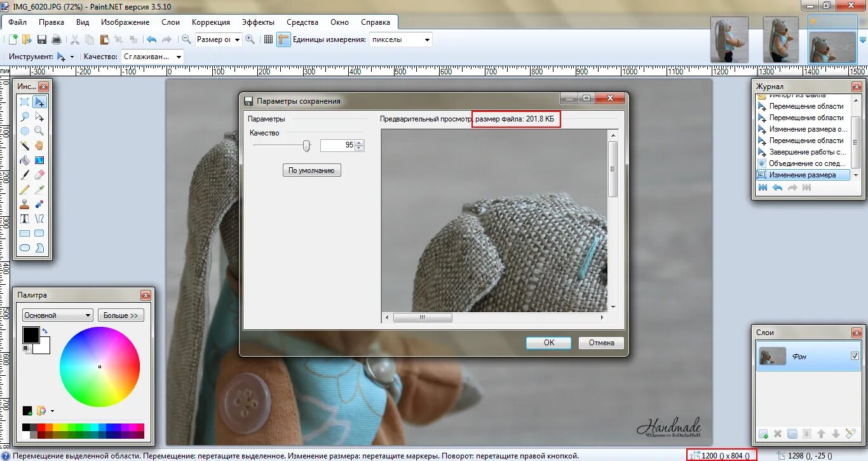Open the Изображение menu
This screenshot has width=868, height=461.
point(125,22)
